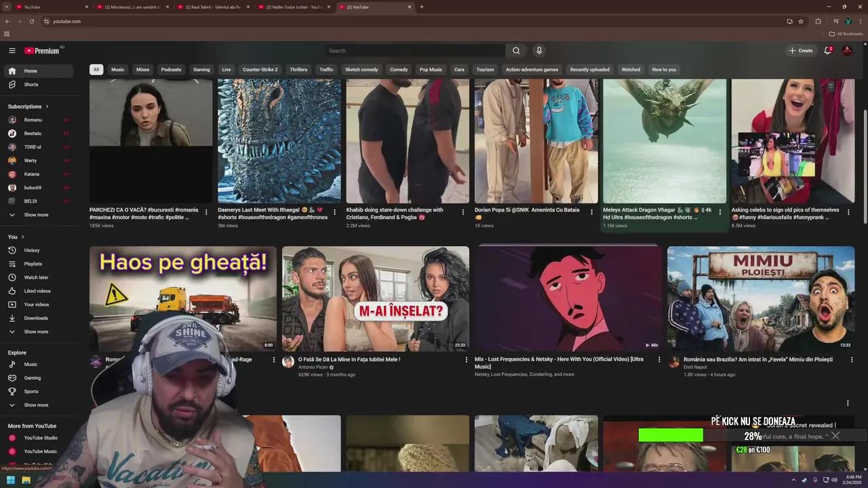Reload the page in browser toolbar
This screenshot has width=868, height=488.
(32, 21)
